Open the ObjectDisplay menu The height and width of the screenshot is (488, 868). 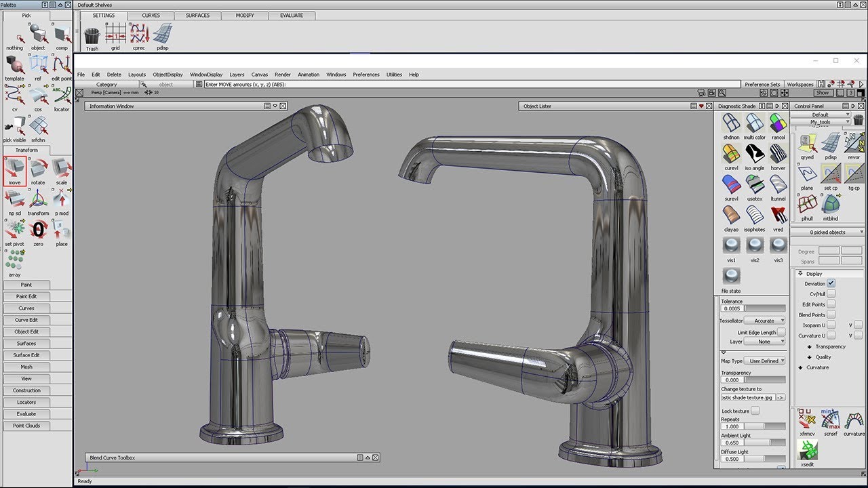coord(167,75)
